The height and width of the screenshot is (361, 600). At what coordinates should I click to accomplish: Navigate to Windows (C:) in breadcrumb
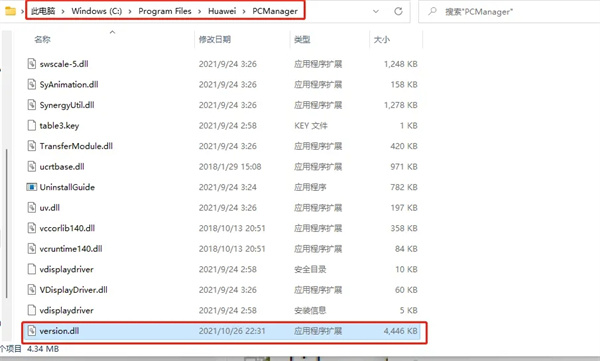click(96, 11)
